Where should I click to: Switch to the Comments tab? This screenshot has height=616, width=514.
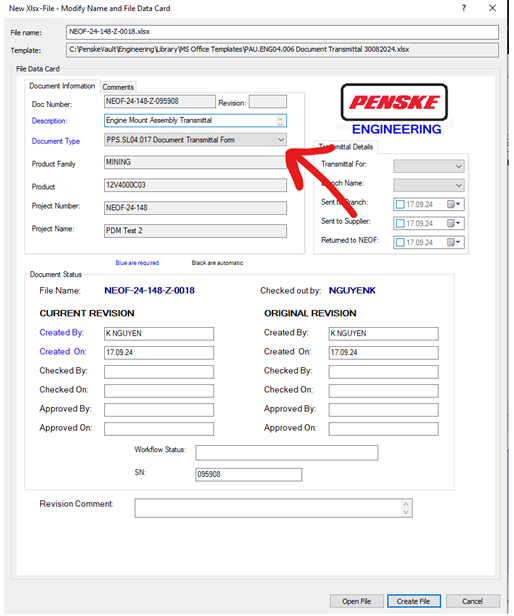click(x=118, y=87)
